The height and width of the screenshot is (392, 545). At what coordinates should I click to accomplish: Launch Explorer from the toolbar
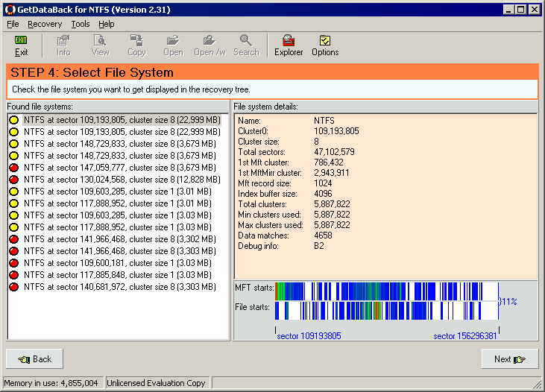pyautogui.click(x=289, y=45)
